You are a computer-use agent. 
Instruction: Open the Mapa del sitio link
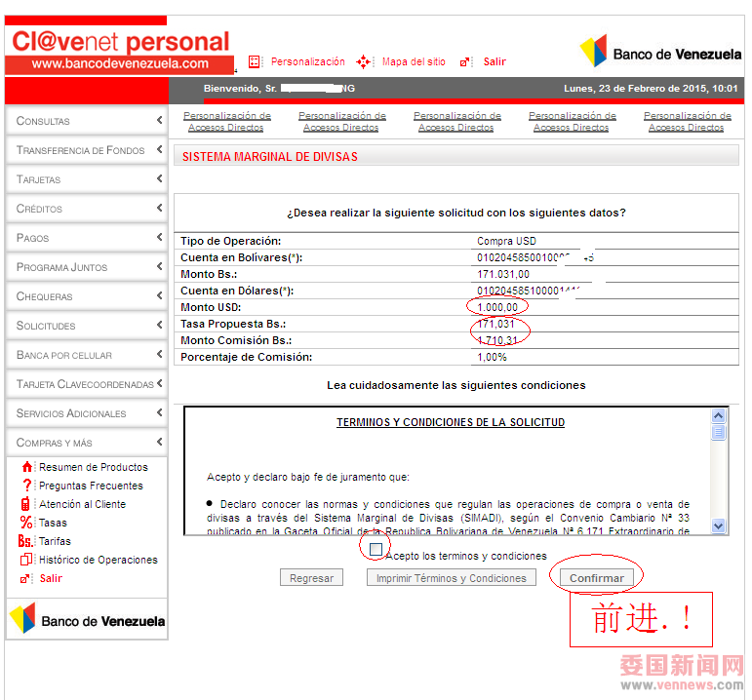(x=414, y=61)
